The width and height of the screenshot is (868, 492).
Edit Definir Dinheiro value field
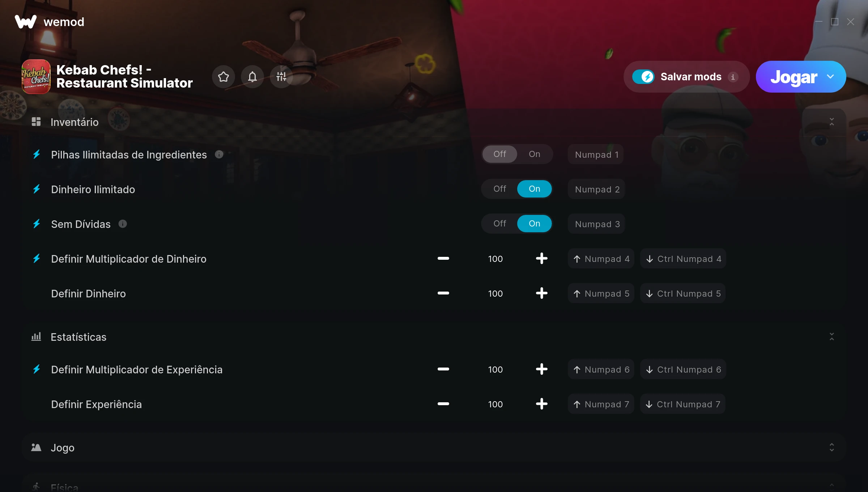(495, 293)
